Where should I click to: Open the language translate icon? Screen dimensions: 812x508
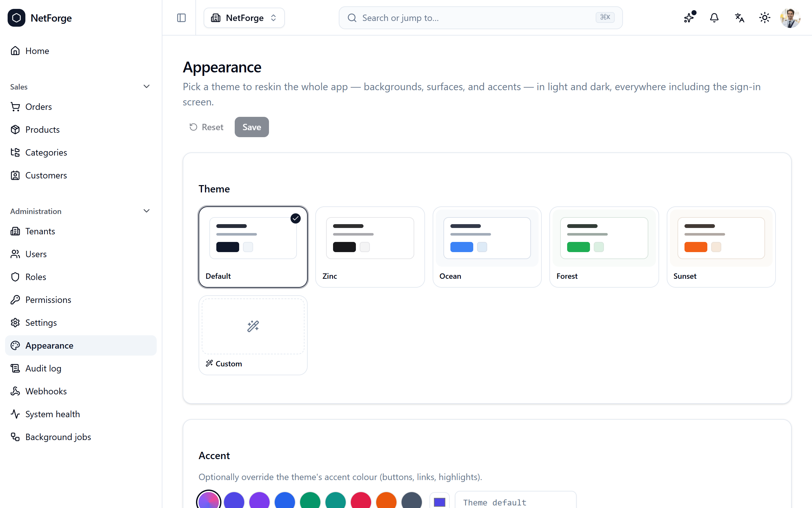coord(740,18)
